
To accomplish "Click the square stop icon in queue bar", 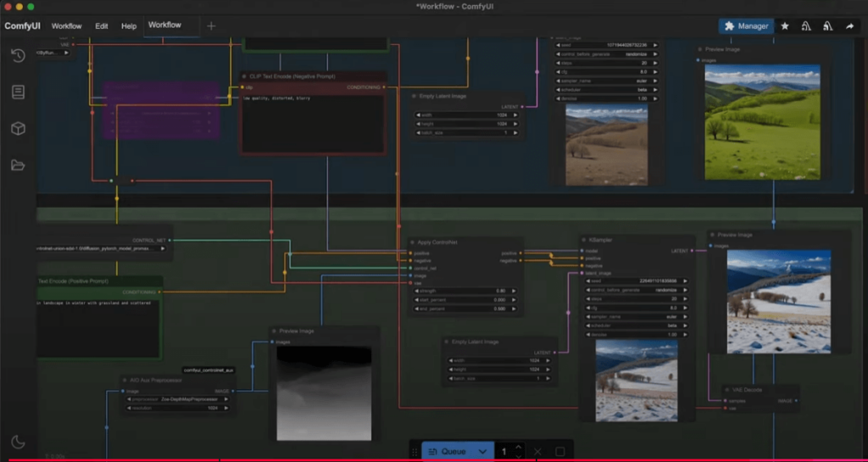I will [x=559, y=452].
